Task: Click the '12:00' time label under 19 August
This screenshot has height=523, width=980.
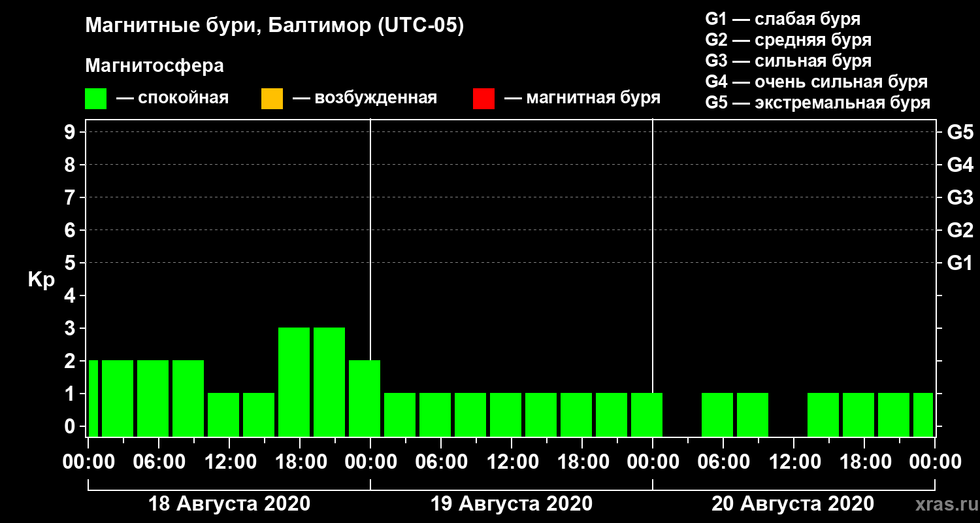Action: (x=512, y=462)
